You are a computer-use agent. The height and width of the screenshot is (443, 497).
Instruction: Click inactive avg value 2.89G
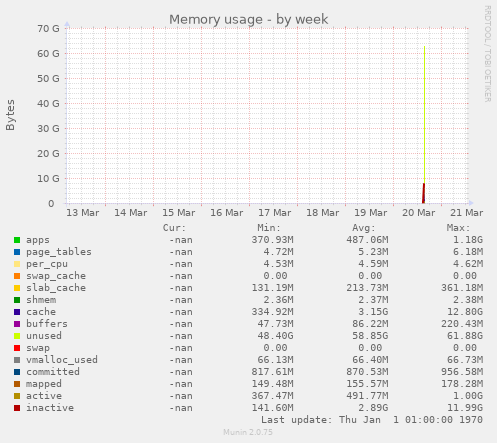point(373,408)
